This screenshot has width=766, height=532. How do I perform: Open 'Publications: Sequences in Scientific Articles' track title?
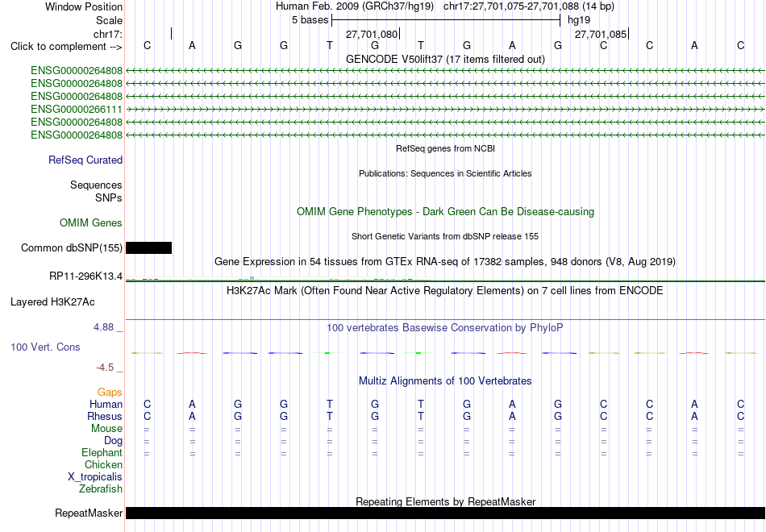(x=445, y=173)
